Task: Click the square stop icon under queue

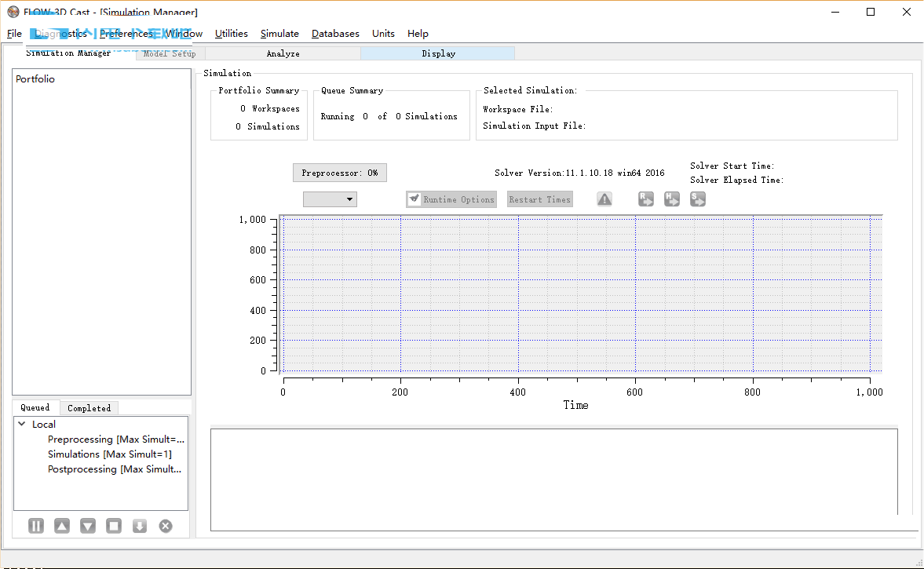Action: pyautogui.click(x=114, y=526)
